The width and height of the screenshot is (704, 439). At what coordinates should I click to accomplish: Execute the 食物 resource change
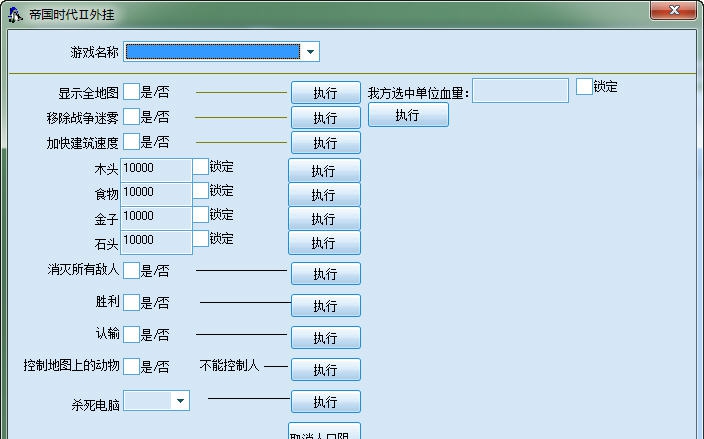[x=324, y=195]
